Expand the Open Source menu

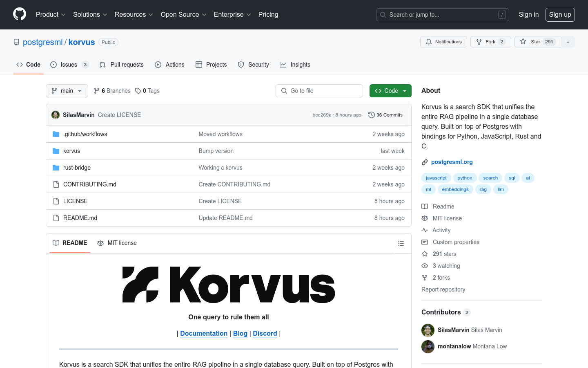click(x=184, y=15)
